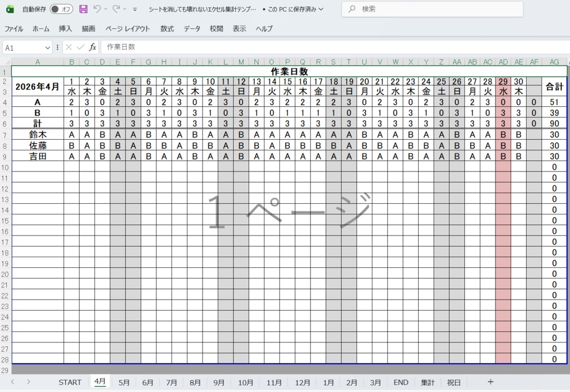Screen dimensions: 570x392
Task: Switch to the 11月 sheet tab
Action: [274, 383]
